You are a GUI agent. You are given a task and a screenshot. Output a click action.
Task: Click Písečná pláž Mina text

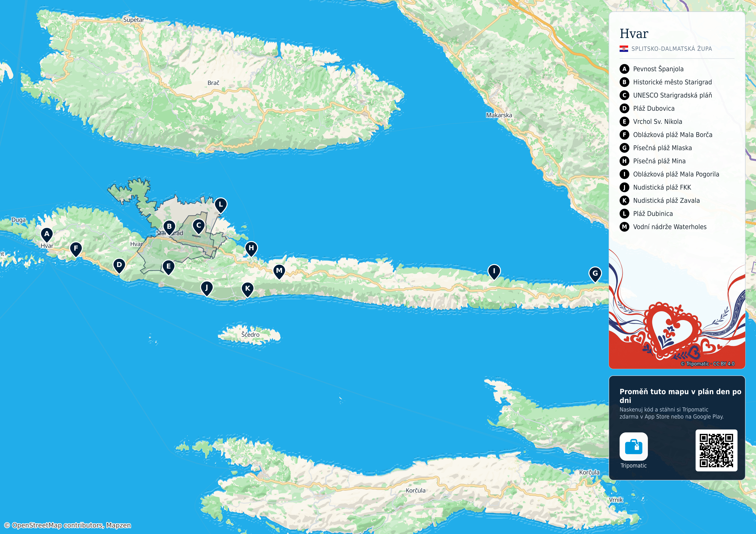[x=659, y=161]
